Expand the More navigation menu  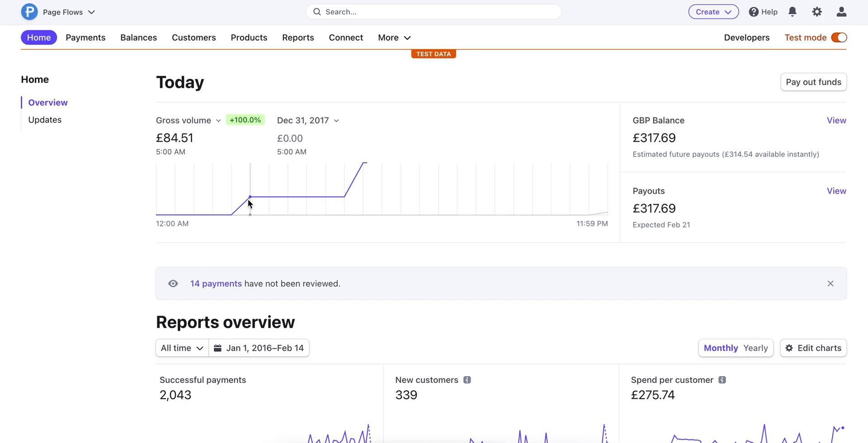point(394,38)
